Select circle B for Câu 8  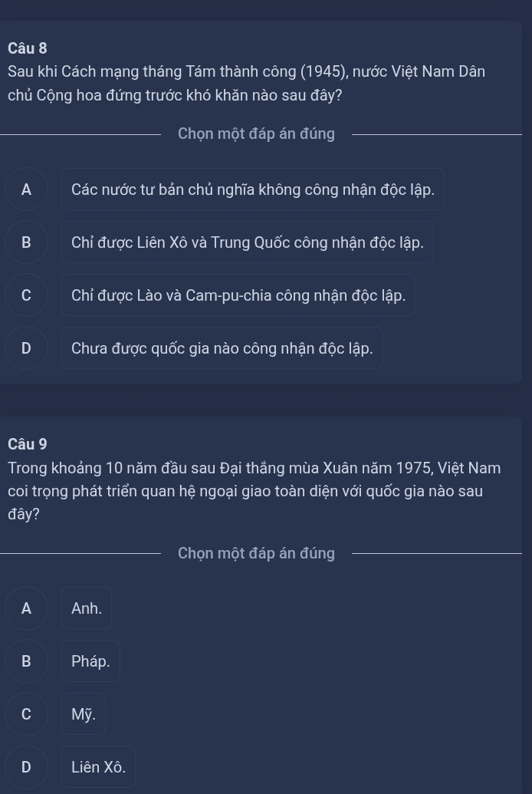click(26, 242)
